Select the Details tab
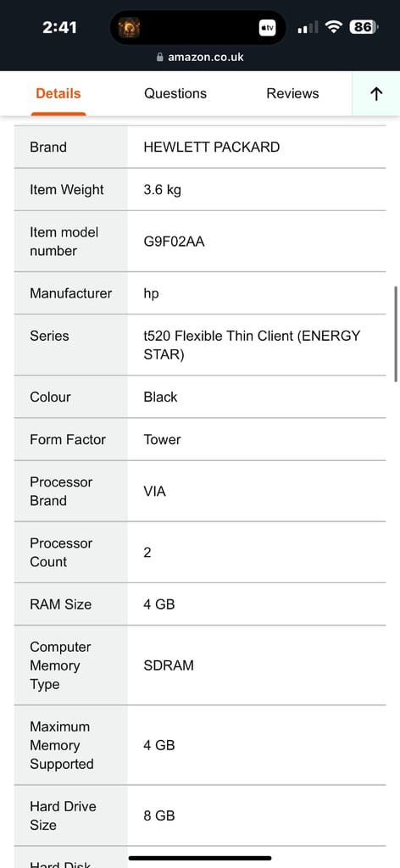400x868 pixels. [x=58, y=93]
